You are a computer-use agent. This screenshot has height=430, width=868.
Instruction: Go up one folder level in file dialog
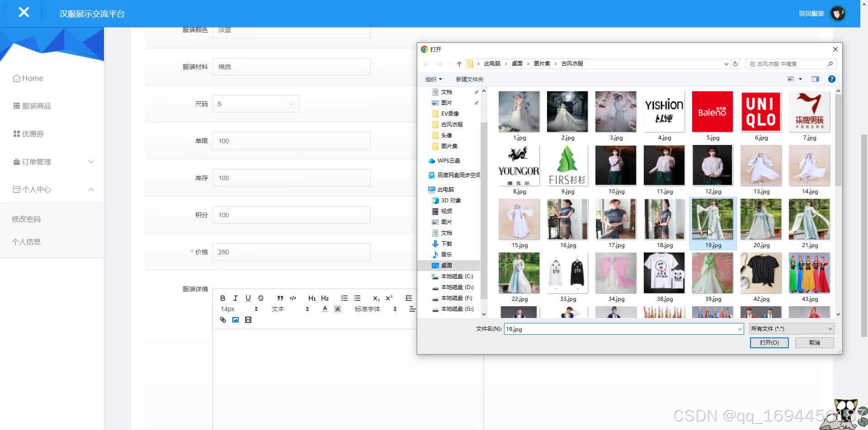tap(459, 64)
